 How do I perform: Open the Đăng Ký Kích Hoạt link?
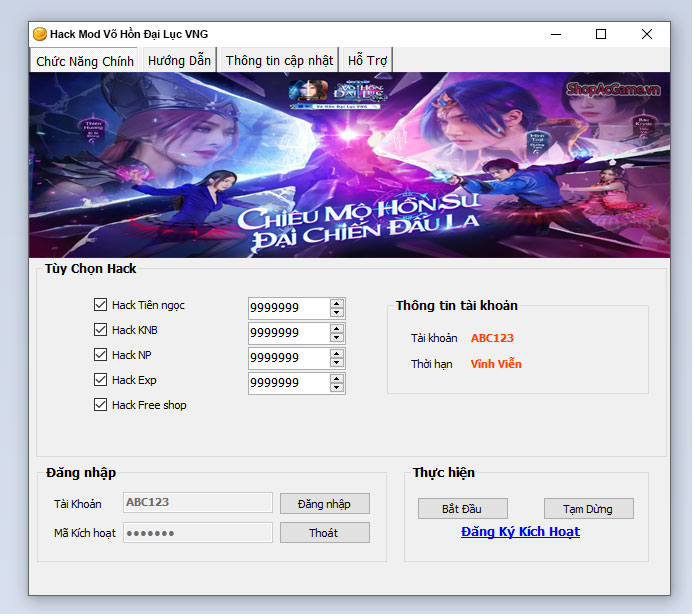pos(520,532)
